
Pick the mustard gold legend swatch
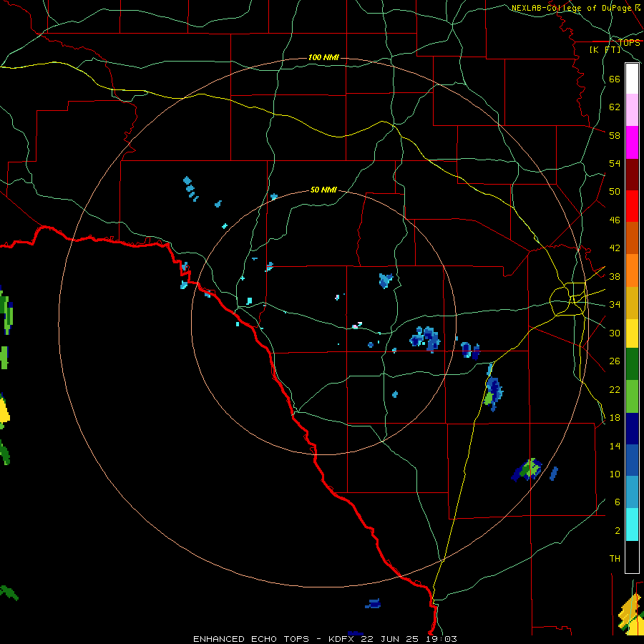pyautogui.click(x=632, y=303)
